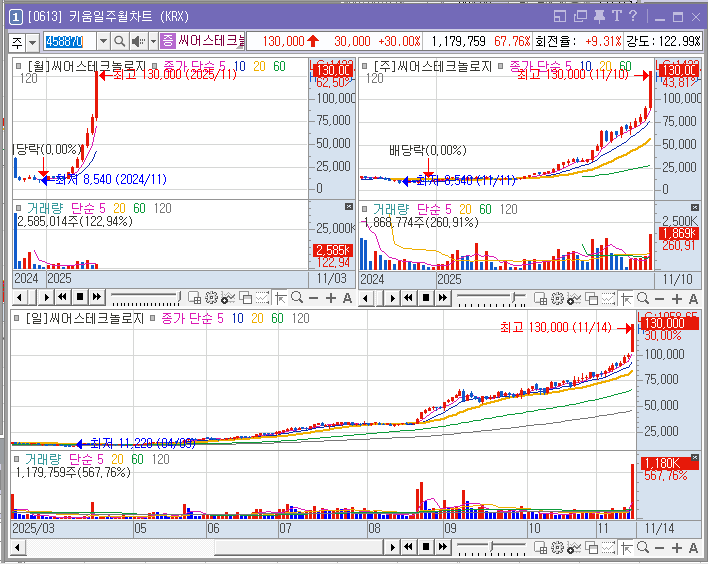708x564 pixels.
Task: Click monthly chart range selection icon
Action: coord(262,298)
